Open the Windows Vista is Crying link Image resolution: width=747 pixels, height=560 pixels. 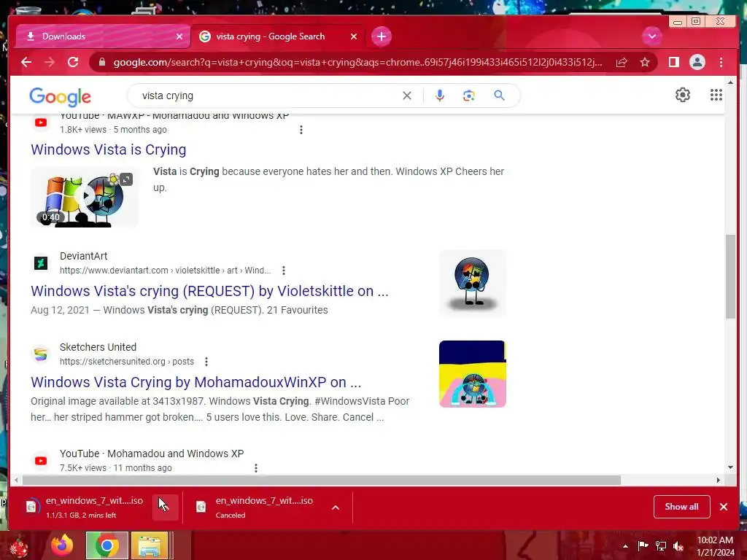click(x=109, y=149)
